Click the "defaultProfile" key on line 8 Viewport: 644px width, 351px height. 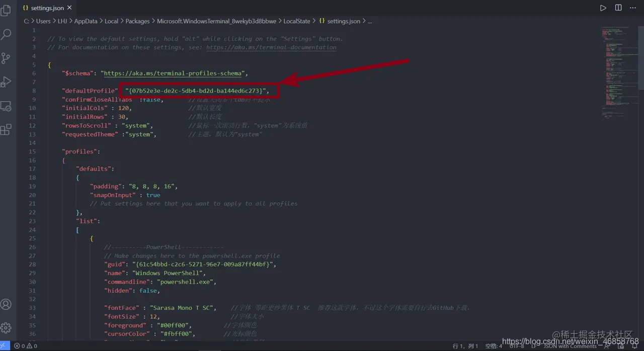point(90,91)
